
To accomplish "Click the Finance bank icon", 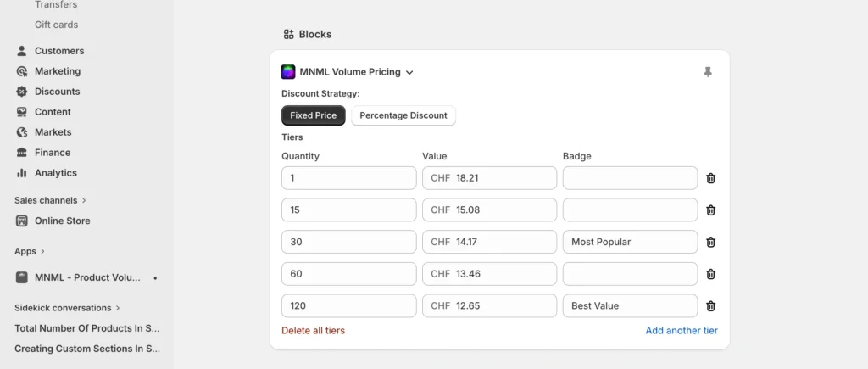I will (21, 153).
